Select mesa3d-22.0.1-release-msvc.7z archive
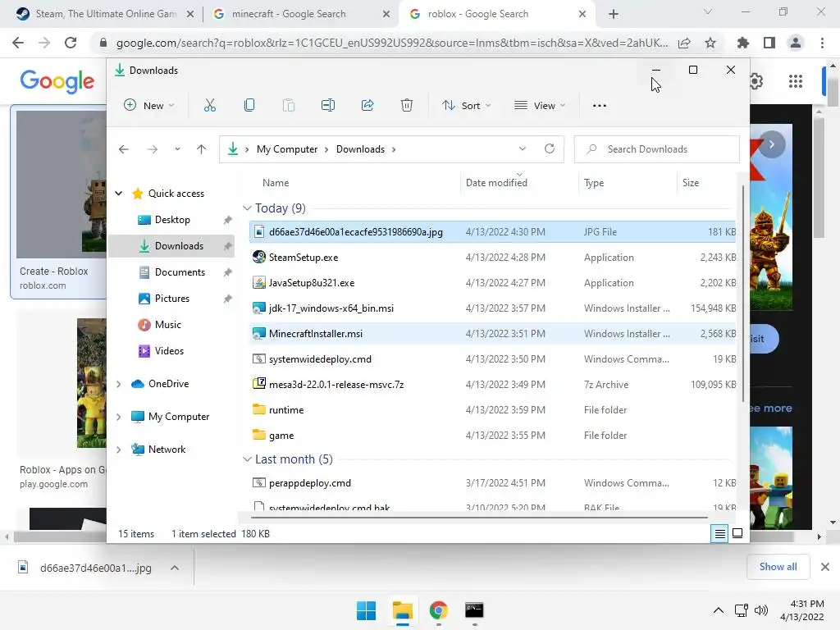The width and height of the screenshot is (840, 630). tap(492, 385)
